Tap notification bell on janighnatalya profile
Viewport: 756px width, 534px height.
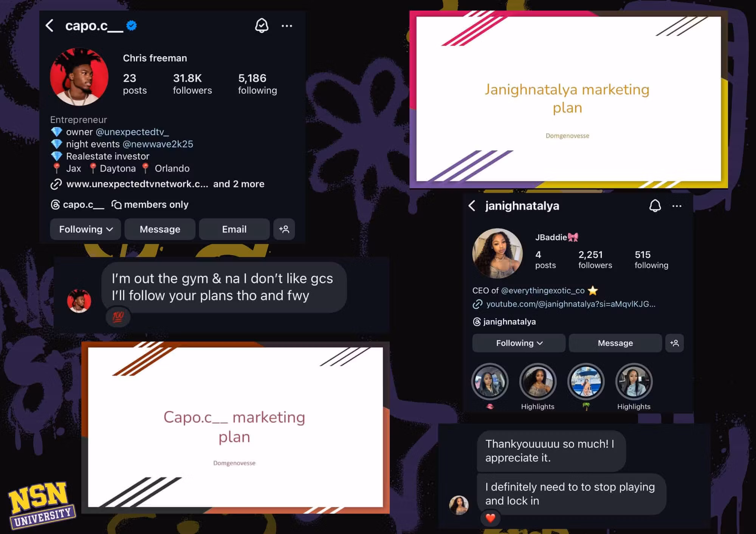655,206
